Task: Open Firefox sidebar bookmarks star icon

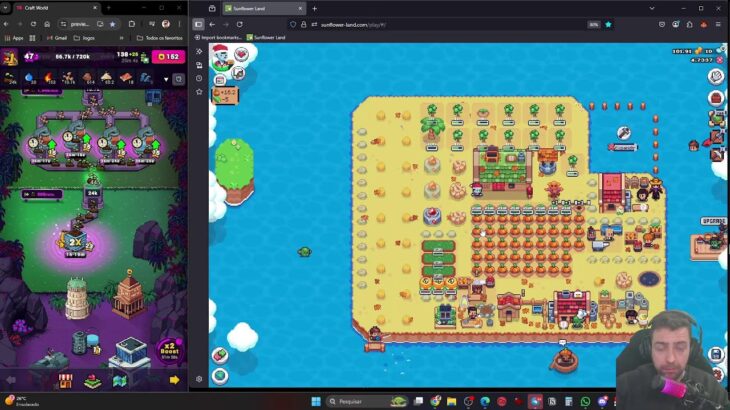Action: point(199,92)
